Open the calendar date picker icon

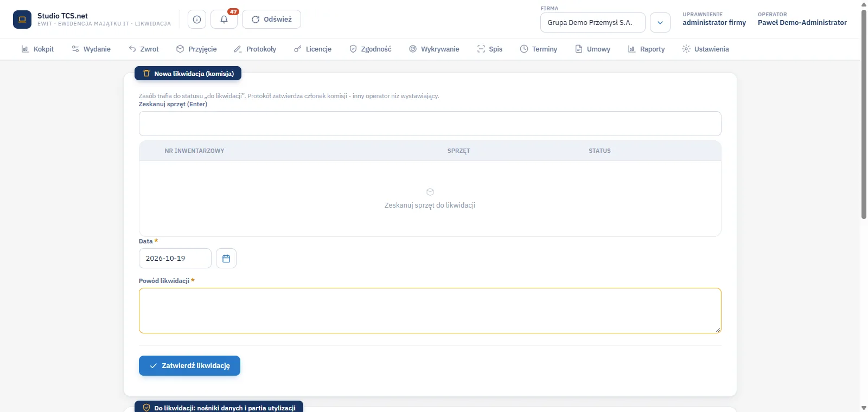(x=226, y=259)
